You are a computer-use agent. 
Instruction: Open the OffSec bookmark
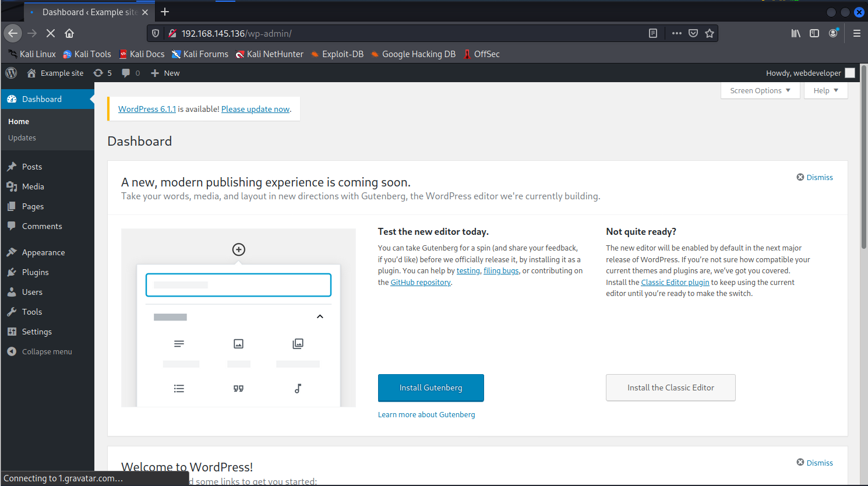(481, 54)
